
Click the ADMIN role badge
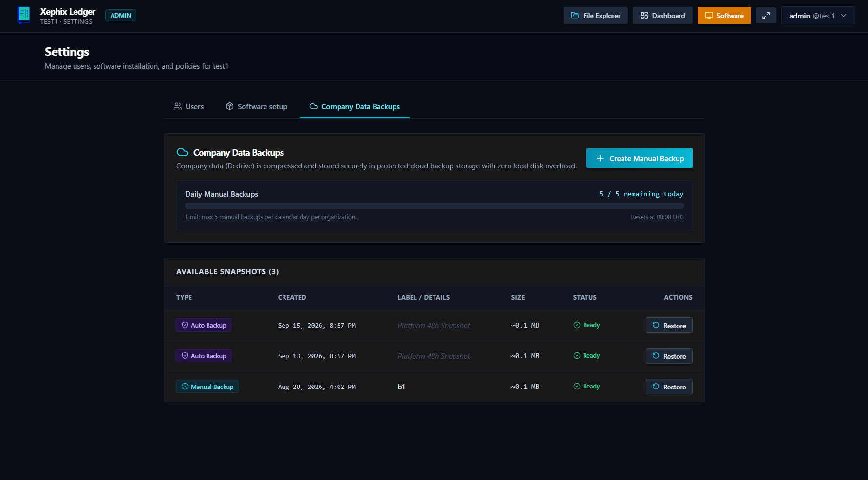point(121,16)
